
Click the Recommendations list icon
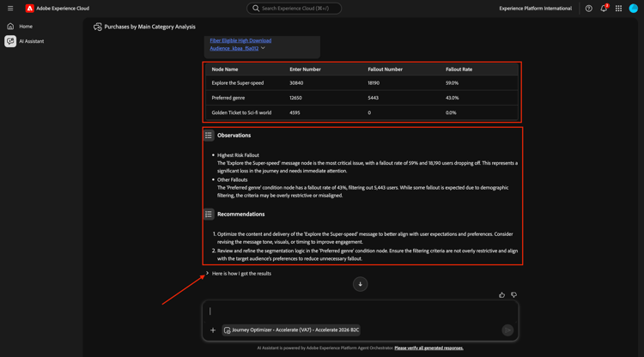tap(209, 215)
